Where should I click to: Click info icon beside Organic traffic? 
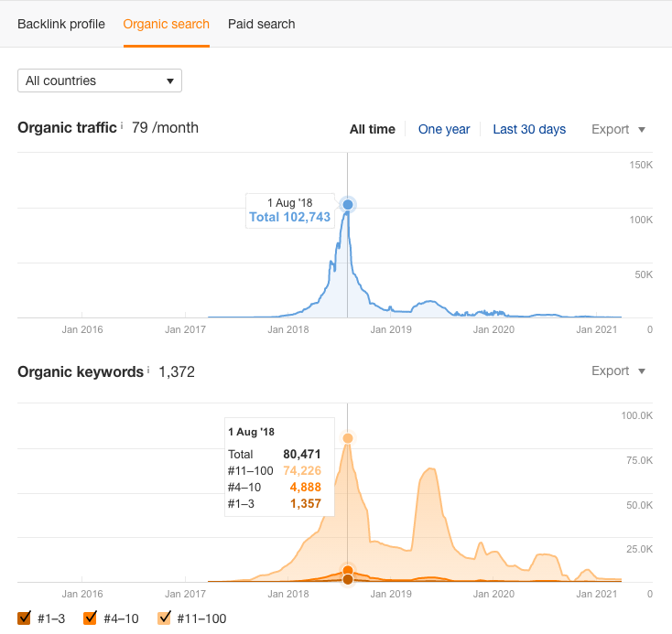pos(122,125)
